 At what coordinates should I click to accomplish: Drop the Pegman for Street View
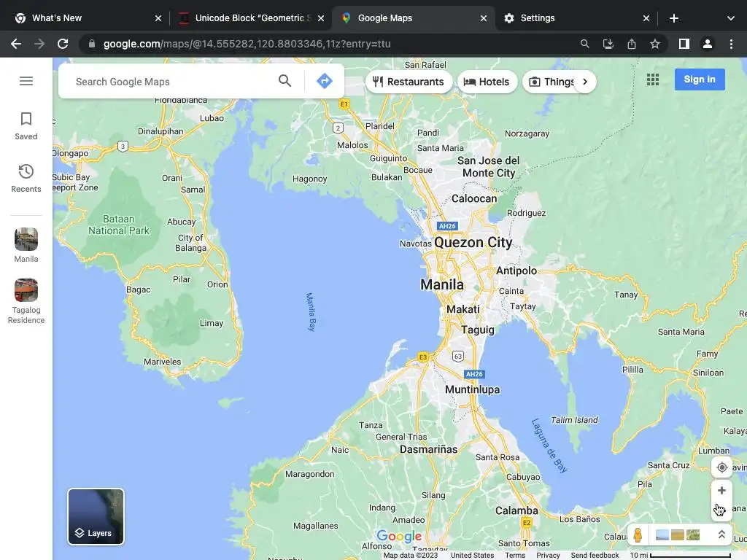tap(638, 534)
